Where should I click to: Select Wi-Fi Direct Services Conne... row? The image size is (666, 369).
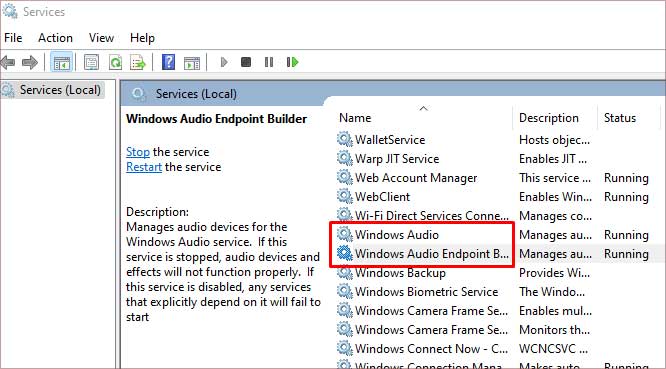pyautogui.click(x=432, y=216)
